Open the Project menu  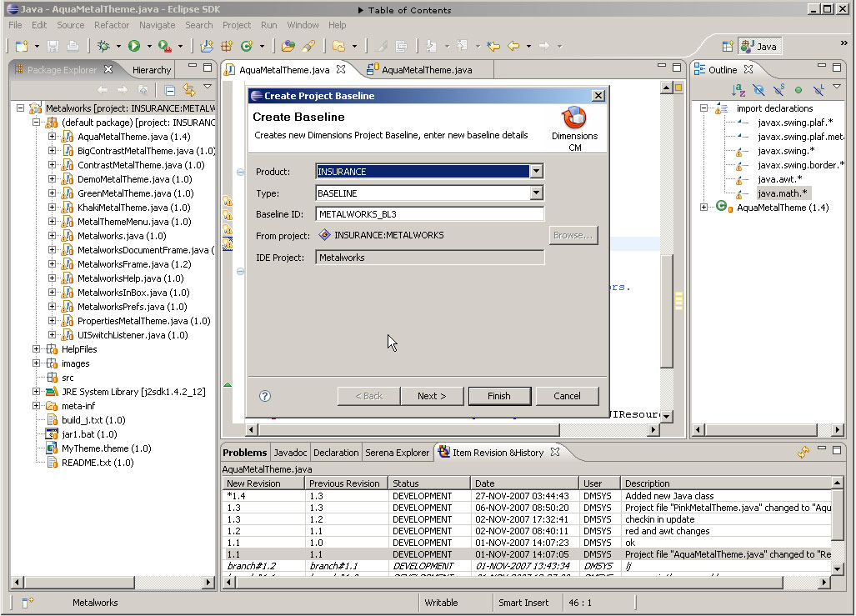tap(237, 25)
